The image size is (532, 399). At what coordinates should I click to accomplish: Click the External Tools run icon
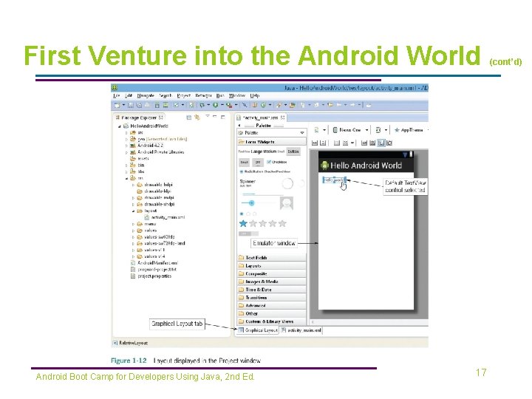[x=229, y=105]
